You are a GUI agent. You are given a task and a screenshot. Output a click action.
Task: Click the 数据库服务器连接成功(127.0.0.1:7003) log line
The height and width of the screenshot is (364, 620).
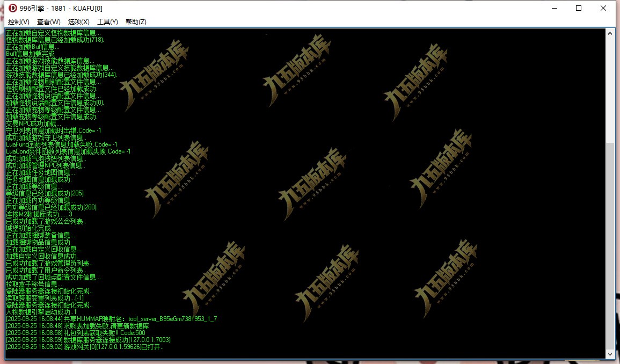click(88, 340)
